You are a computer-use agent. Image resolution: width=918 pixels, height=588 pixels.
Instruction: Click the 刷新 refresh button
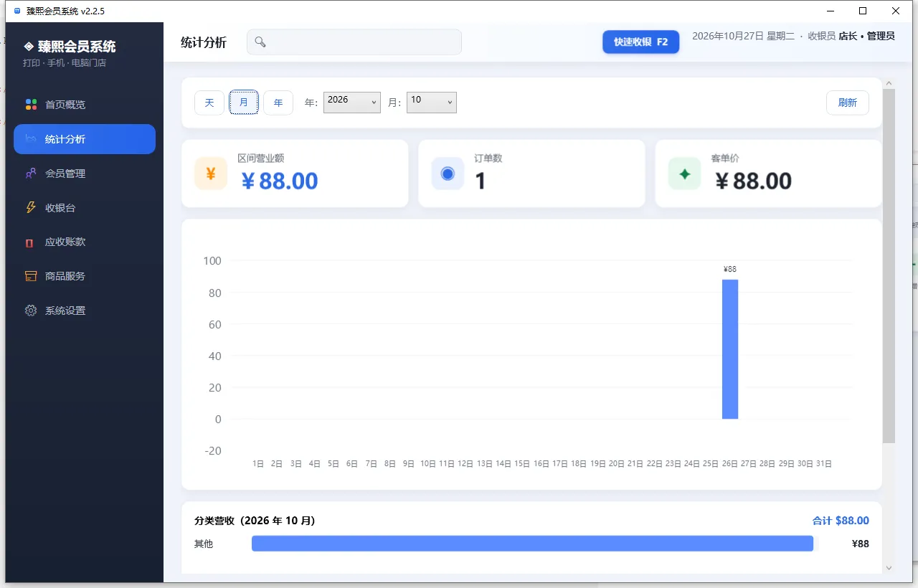tap(848, 103)
